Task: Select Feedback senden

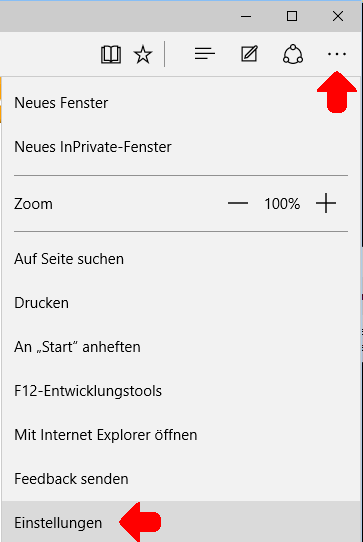Action: (x=181, y=479)
